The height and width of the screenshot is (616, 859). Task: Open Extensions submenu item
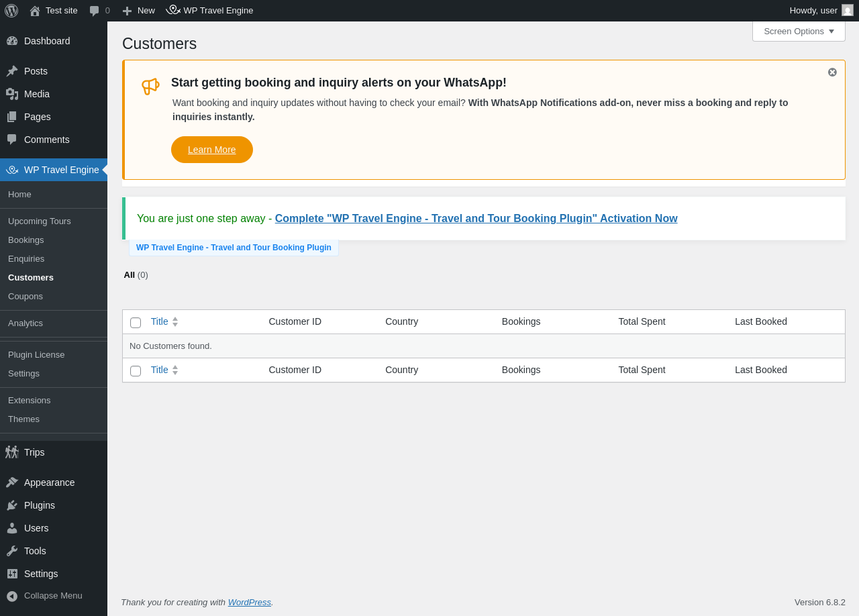29,401
